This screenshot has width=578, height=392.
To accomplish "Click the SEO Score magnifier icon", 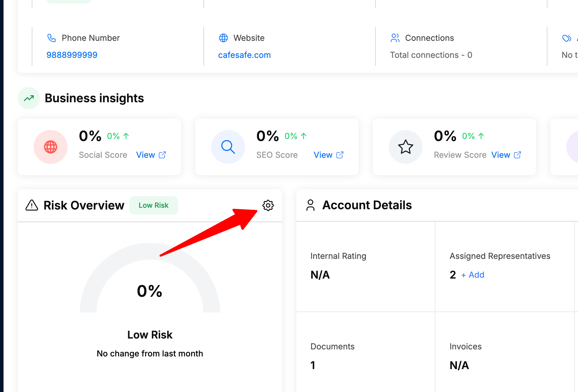I will click(x=228, y=147).
